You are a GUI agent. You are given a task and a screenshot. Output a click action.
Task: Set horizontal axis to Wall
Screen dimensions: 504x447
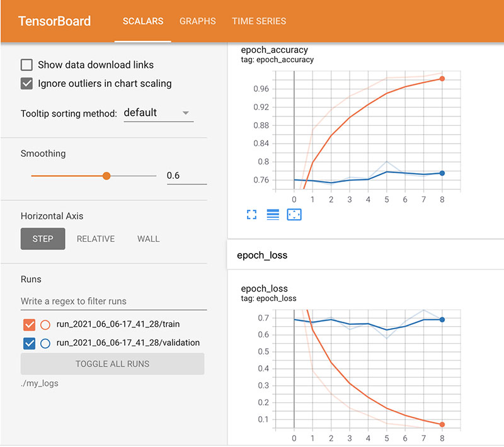click(149, 239)
